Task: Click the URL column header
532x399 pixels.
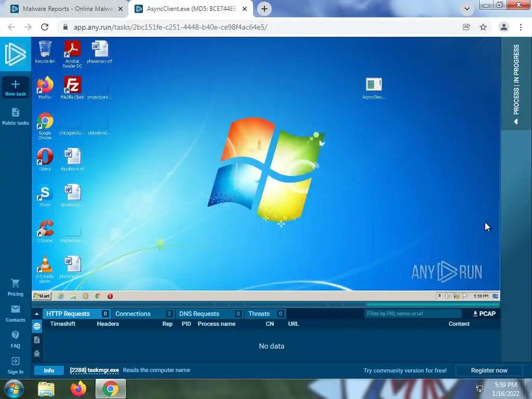Action: point(293,324)
